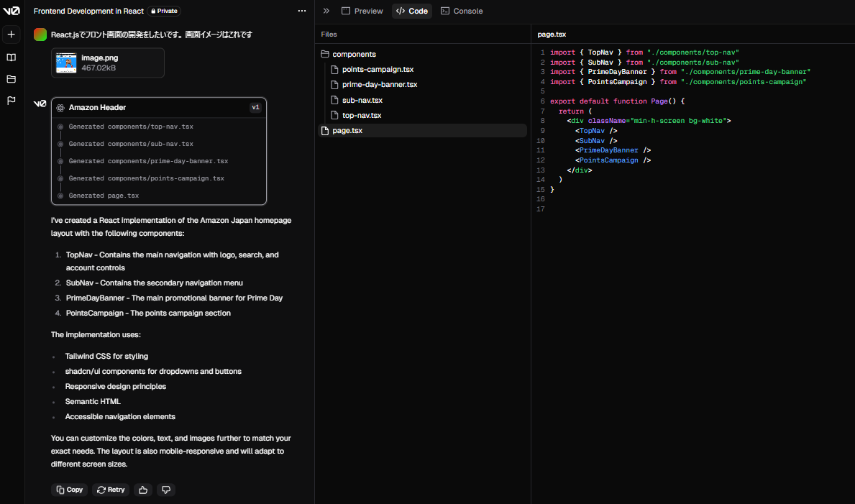Click the Retry button

111,490
